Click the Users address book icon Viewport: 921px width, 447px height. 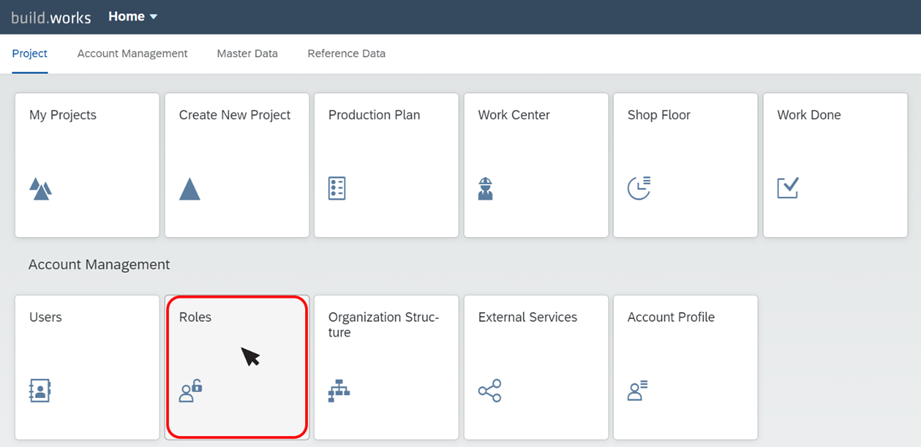40,391
